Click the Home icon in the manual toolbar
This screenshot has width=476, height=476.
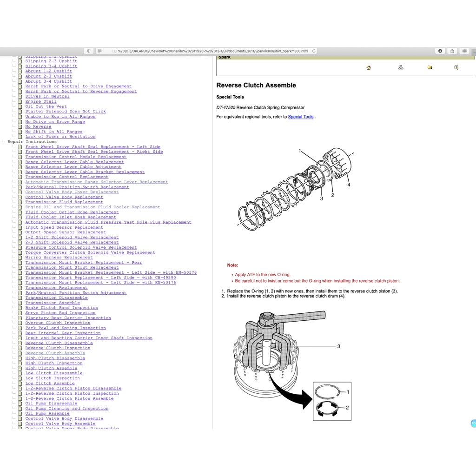click(368, 67)
